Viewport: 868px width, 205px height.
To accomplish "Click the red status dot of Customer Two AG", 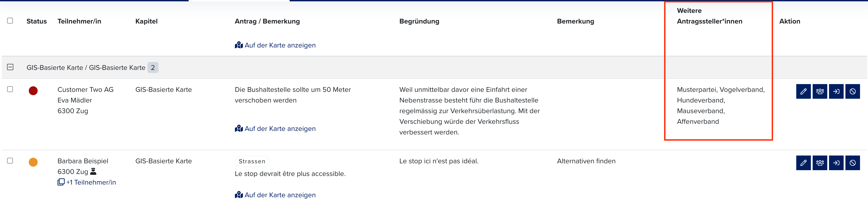I will pos(33,91).
